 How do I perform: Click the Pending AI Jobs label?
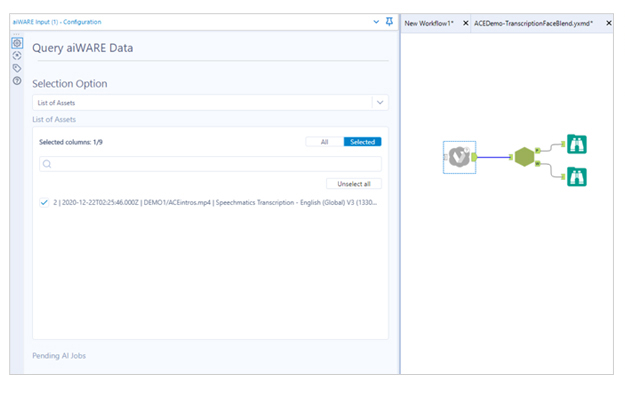coord(59,356)
